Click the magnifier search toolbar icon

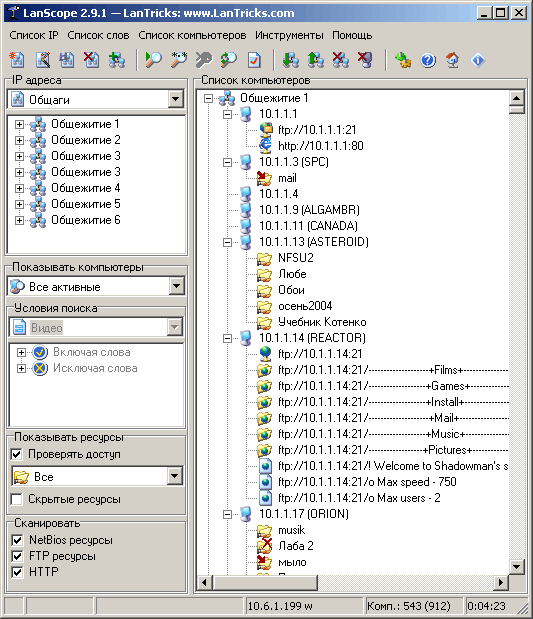coord(154,60)
